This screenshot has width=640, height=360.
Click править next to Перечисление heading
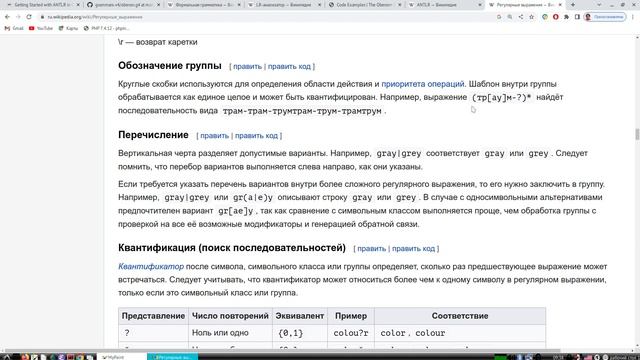pyautogui.click(x=214, y=136)
